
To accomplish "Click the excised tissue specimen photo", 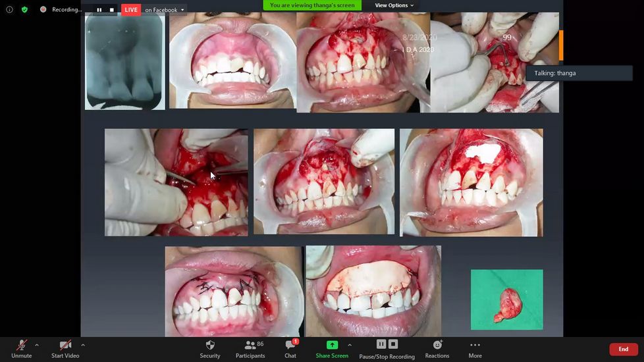I will [x=506, y=299].
